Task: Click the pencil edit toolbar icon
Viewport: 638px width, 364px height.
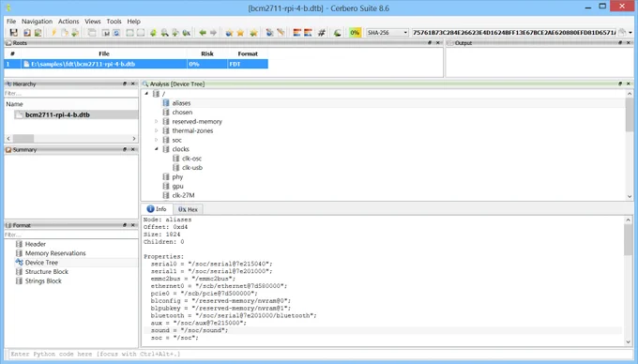Action: click(281, 33)
